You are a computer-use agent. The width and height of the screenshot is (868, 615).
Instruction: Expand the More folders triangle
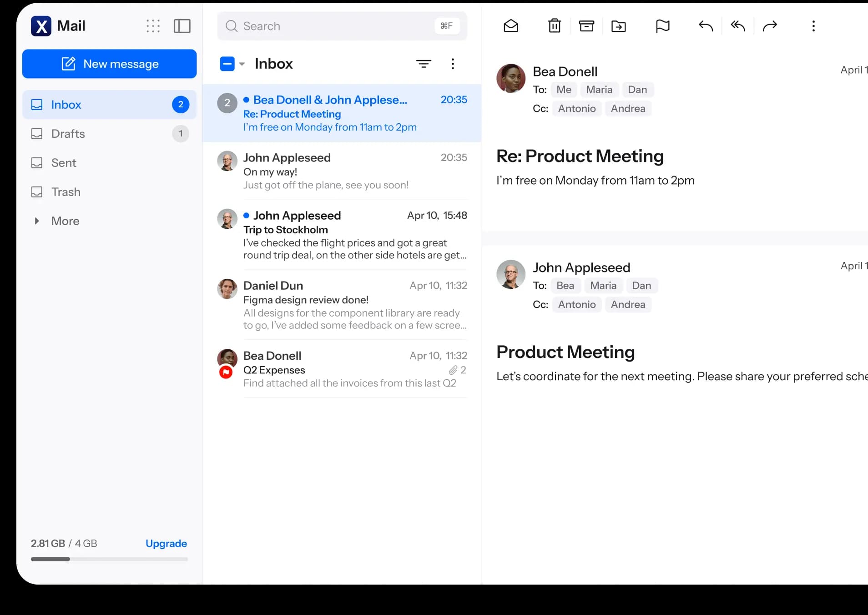pos(37,221)
